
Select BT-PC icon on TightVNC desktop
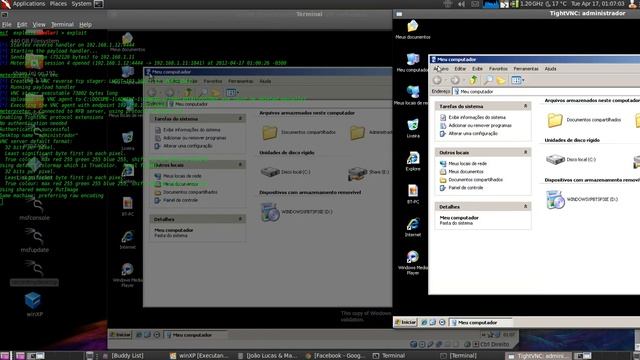click(x=413, y=195)
